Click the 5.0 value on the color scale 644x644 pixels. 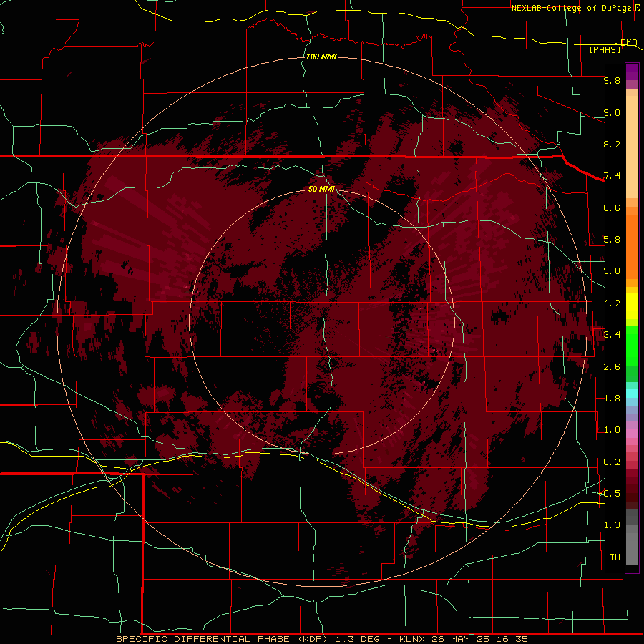pos(612,271)
